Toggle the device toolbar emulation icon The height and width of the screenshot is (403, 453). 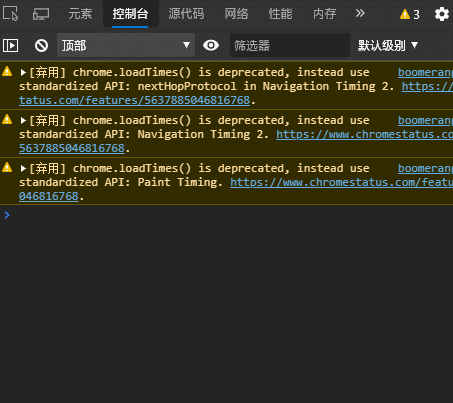41,14
